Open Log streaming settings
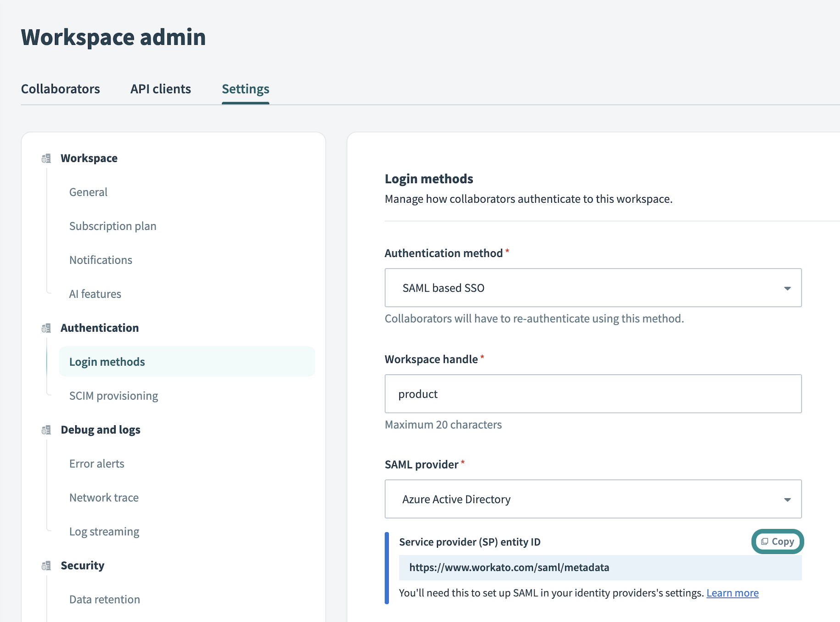The image size is (840, 622). 104,532
